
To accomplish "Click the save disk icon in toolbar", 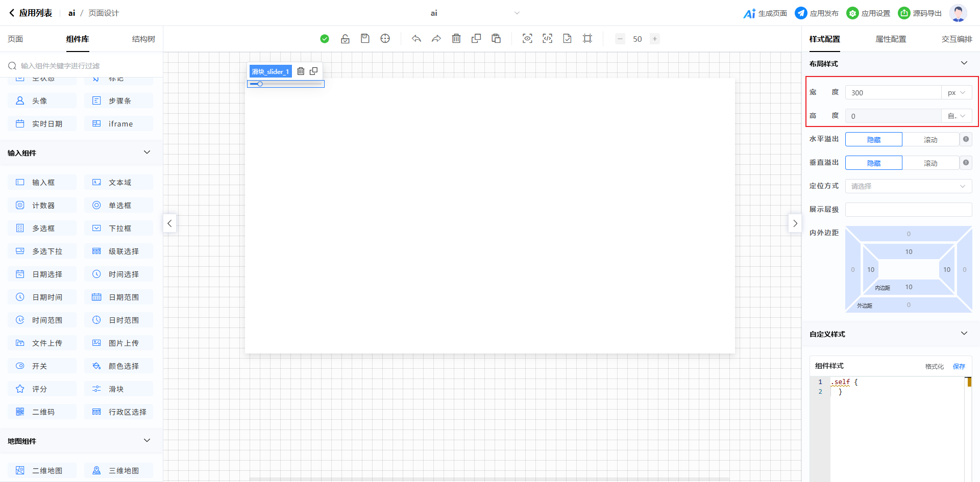I will coord(365,39).
